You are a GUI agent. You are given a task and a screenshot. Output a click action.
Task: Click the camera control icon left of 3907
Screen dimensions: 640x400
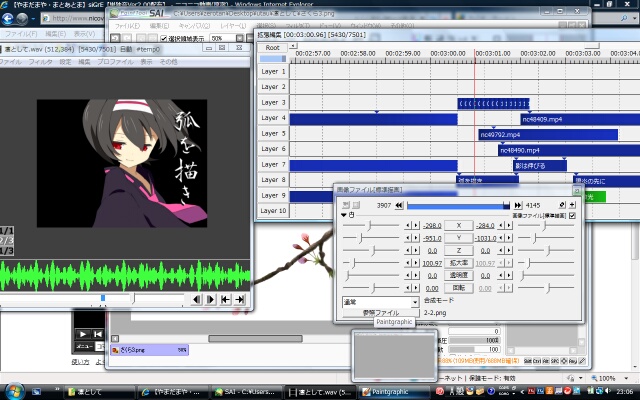coord(356,205)
